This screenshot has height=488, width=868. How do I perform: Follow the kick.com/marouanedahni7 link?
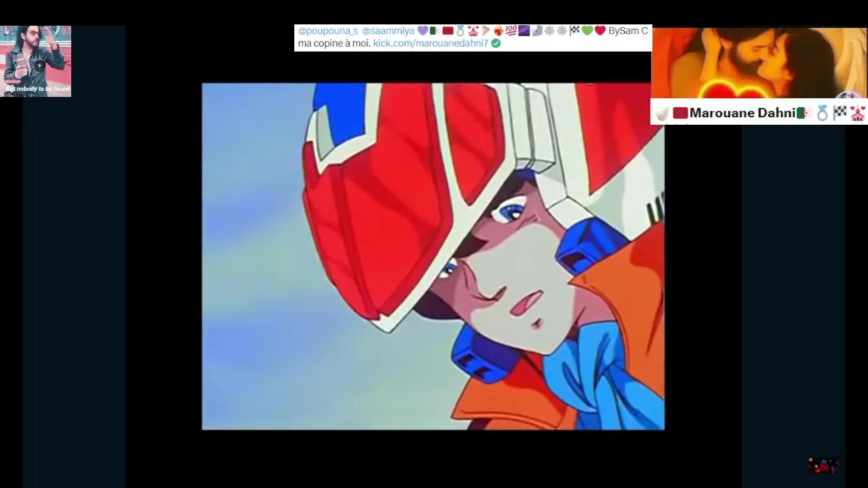pyautogui.click(x=431, y=43)
